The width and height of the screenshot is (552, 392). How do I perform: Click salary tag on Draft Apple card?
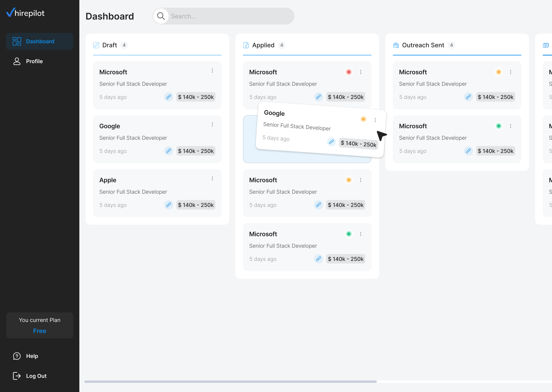(x=196, y=205)
